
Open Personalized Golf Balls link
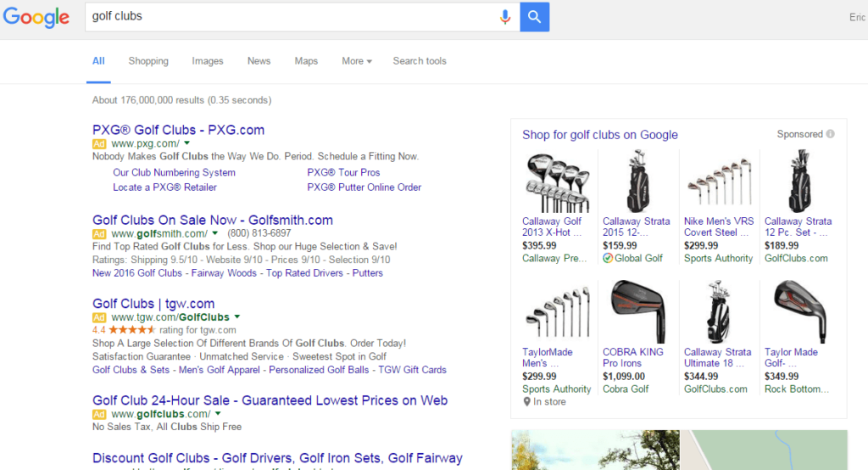[319, 370]
